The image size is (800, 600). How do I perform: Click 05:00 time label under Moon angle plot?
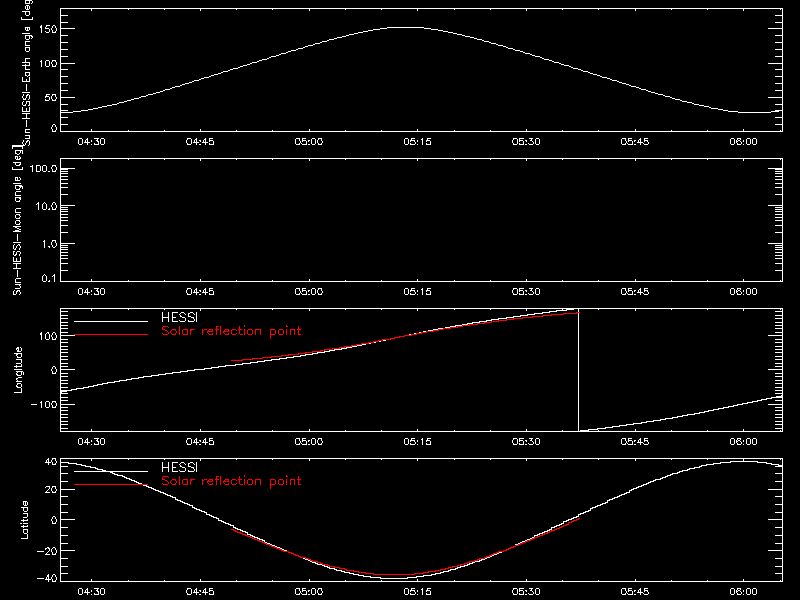[x=309, y=292]
